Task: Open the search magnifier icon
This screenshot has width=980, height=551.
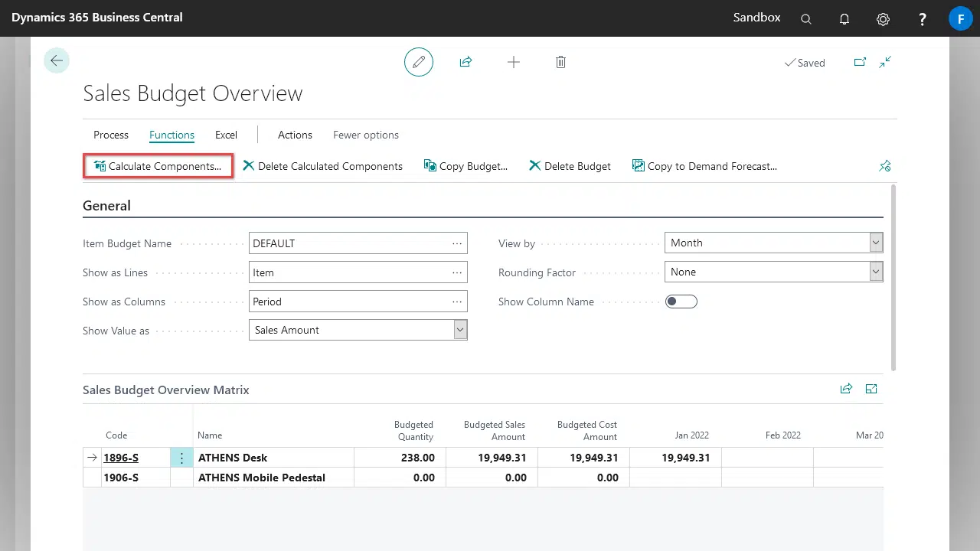Action: pyautogui.click(x=806, y=19)
